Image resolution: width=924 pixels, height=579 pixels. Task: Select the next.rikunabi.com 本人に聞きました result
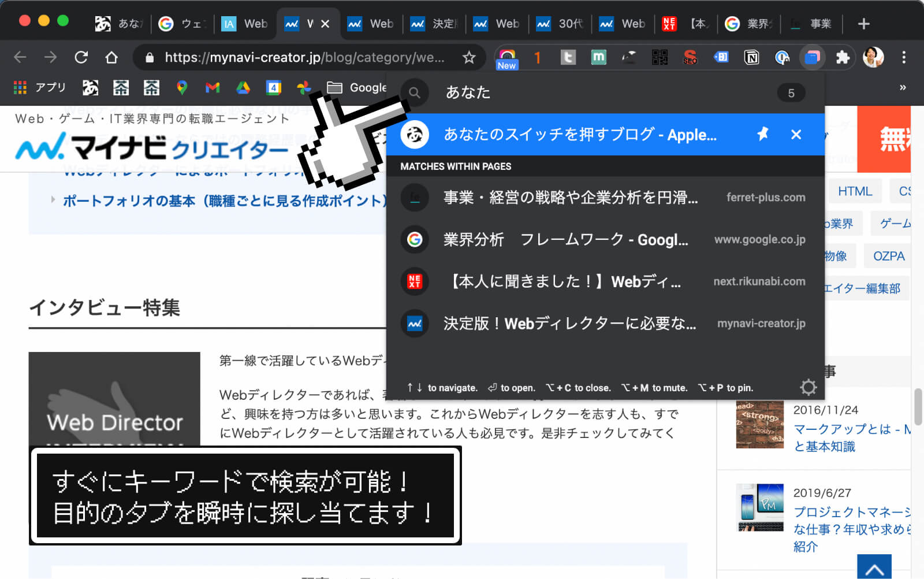click(x=605, y=281)
